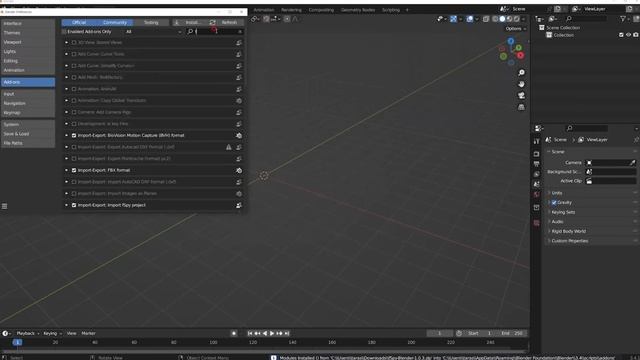Click the add-on search field
The width and height of the screenshot is (640, 360).
(215, 31)
